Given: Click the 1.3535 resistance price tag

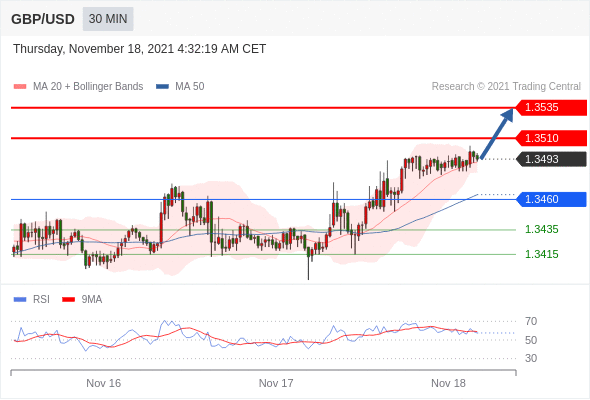Looking at the screenshot, I should pos(551,108).
